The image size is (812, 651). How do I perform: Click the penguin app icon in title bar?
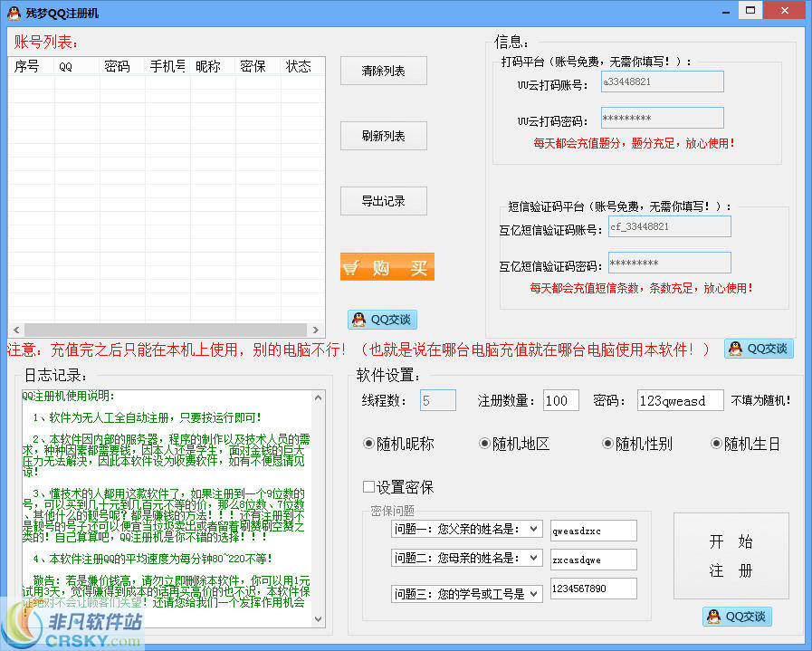point(14,13)
